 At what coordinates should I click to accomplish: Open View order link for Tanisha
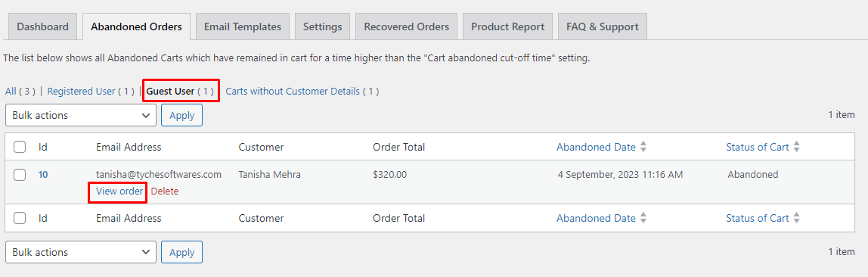tap(119, 191)
